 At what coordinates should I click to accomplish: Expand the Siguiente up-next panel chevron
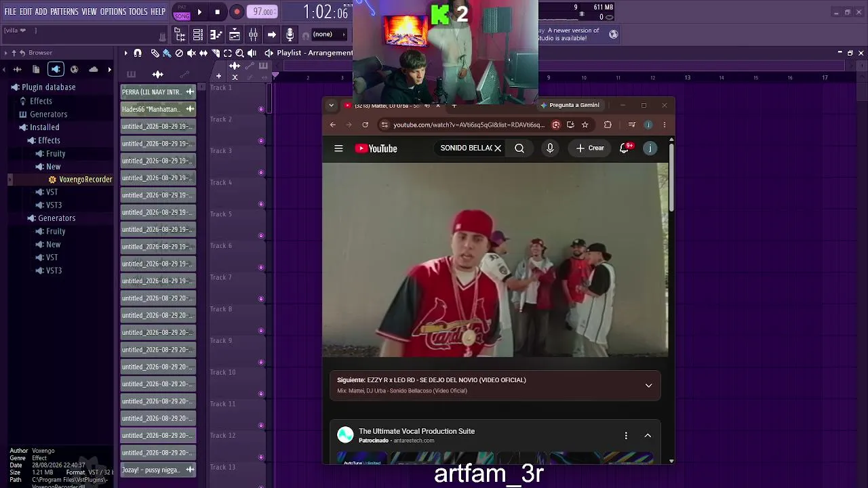tap(648, 386)
